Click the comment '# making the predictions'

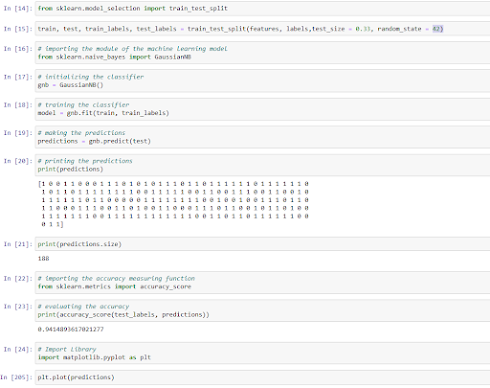81,133
